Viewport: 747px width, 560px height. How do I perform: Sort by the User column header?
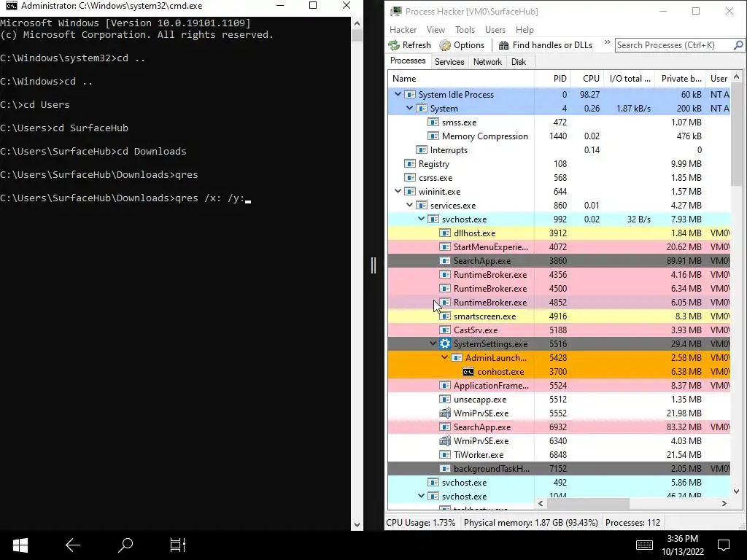(x=719, y=79)
